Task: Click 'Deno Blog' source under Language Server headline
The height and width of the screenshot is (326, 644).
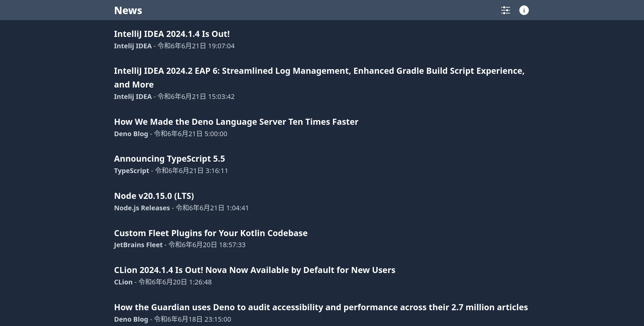Action: pos(131,134)
